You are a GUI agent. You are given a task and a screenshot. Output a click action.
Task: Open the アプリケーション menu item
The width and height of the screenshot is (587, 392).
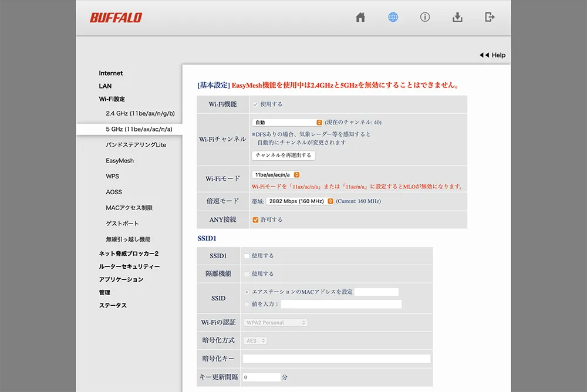point(122,279)
